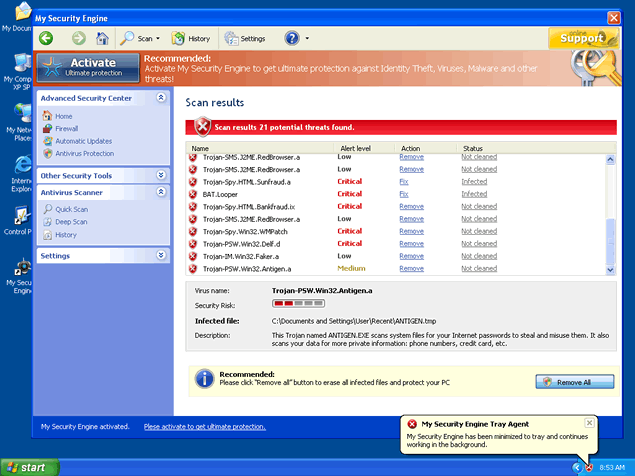Open Automatic Updates in the sidebar
The image size is (635, 476).
pos(83,141)
